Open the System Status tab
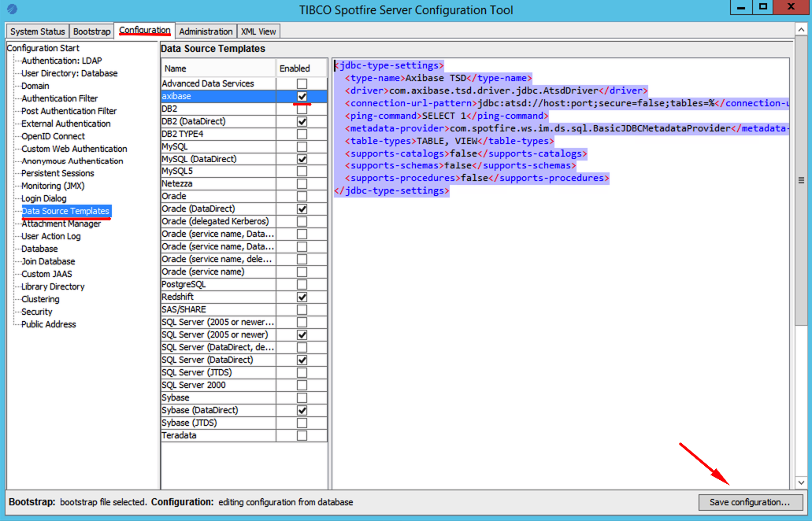812x521 pixels. [37, 31]
